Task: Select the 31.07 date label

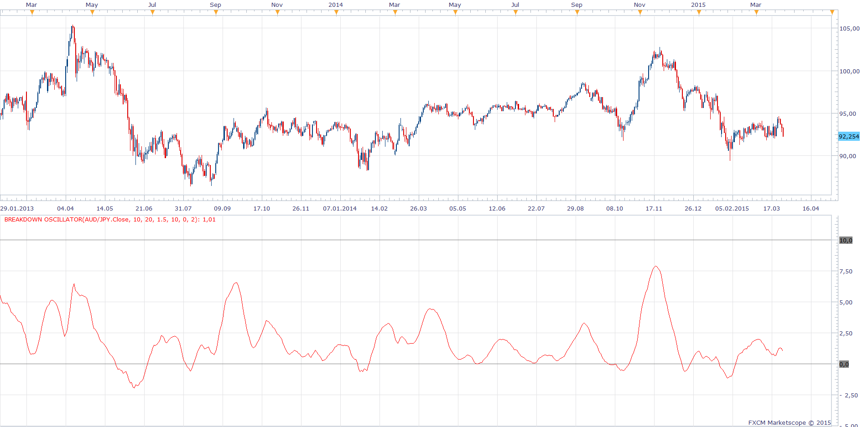Action: [x=183, y=208]
